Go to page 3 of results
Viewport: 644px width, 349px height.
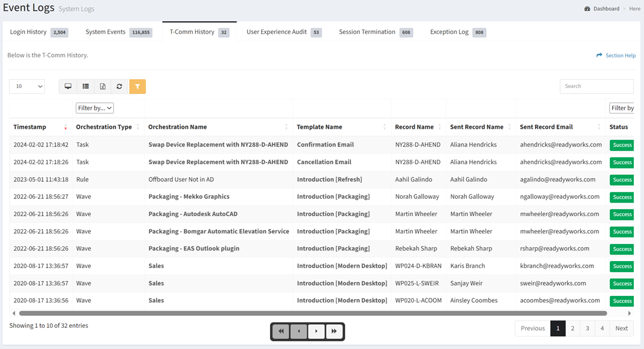tap(587, 328)
